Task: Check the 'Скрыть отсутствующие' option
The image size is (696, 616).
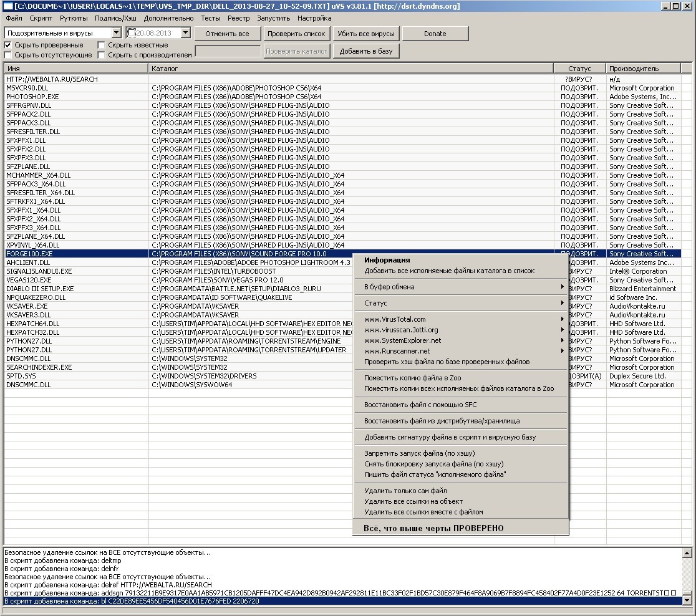Action: pos(8,55)
